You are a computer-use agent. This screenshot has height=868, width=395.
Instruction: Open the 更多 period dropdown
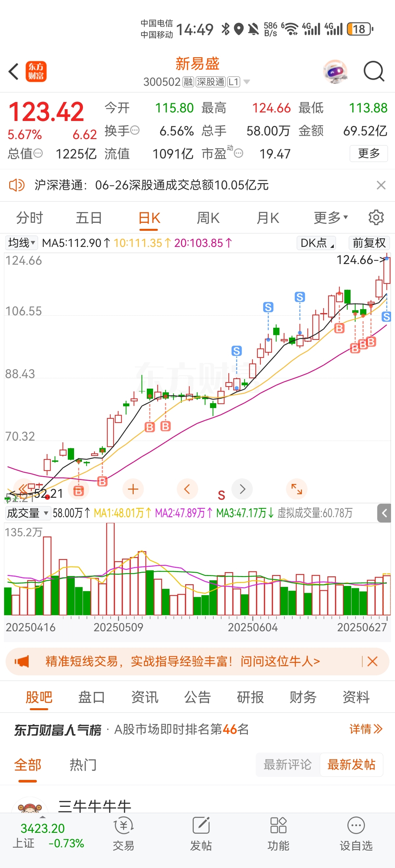point(330,218)
